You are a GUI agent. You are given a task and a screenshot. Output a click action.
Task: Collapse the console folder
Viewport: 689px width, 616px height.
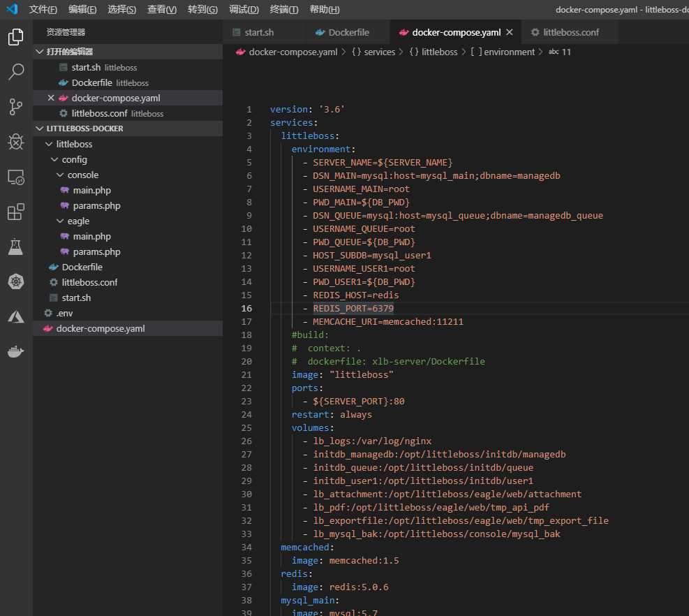[x=60, y=175]
